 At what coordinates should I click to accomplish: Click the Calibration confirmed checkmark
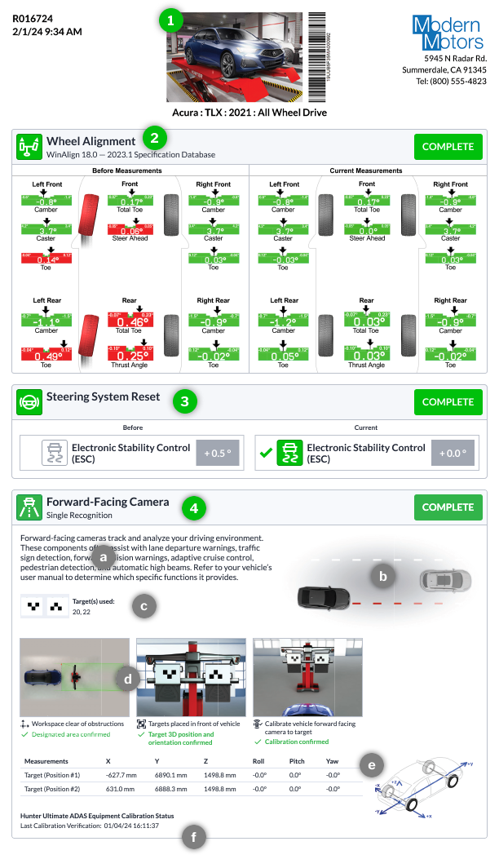[257, 742]
